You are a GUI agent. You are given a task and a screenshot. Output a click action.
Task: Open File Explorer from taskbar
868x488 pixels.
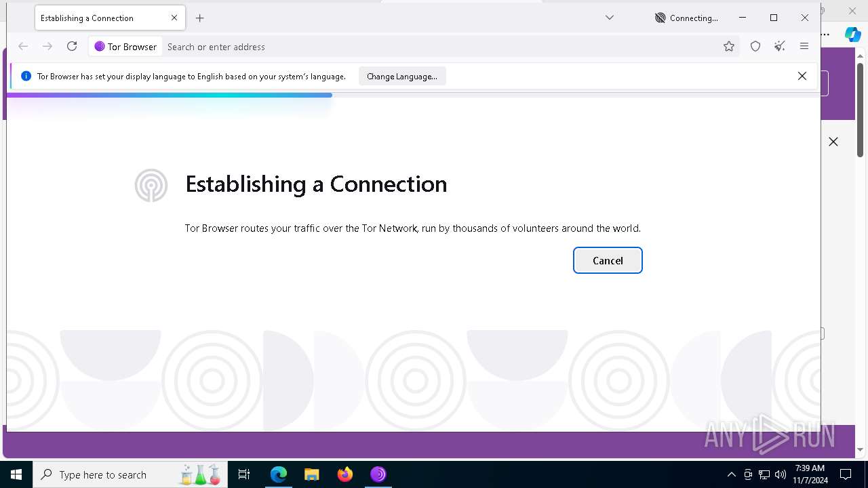click(312, 474)
